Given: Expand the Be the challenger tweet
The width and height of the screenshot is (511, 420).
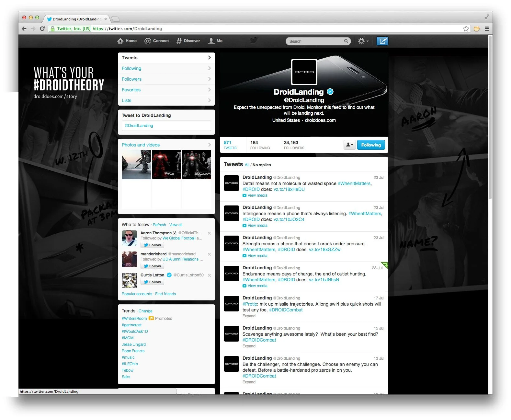Looking at the screenshot, I should [x=249, y=382].
